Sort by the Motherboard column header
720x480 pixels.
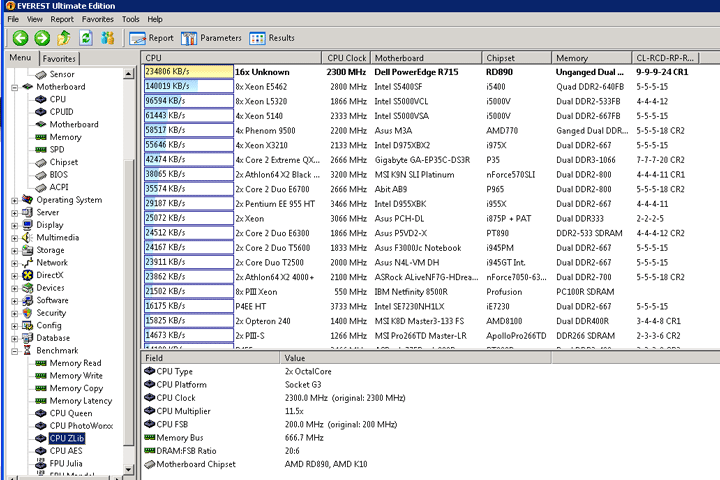[x=426, y=58]
